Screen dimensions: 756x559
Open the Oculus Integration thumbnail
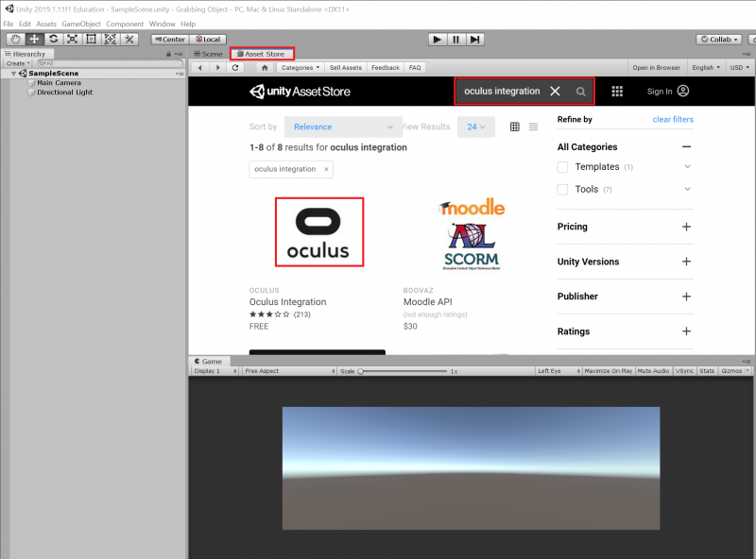(x=319, y=231)
